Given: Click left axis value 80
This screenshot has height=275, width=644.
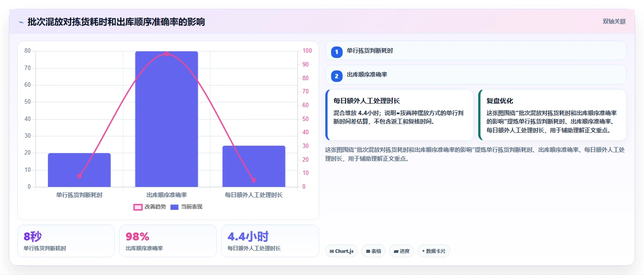Looking at the screenshot, I should coord(27,51).
